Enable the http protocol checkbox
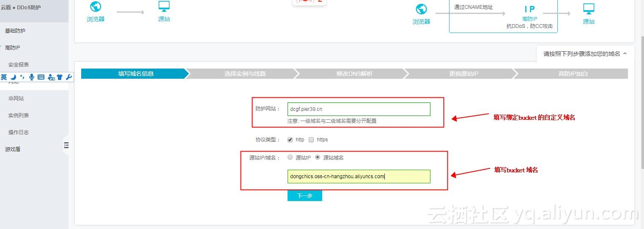The image size is (644, 229). point(290,140)
